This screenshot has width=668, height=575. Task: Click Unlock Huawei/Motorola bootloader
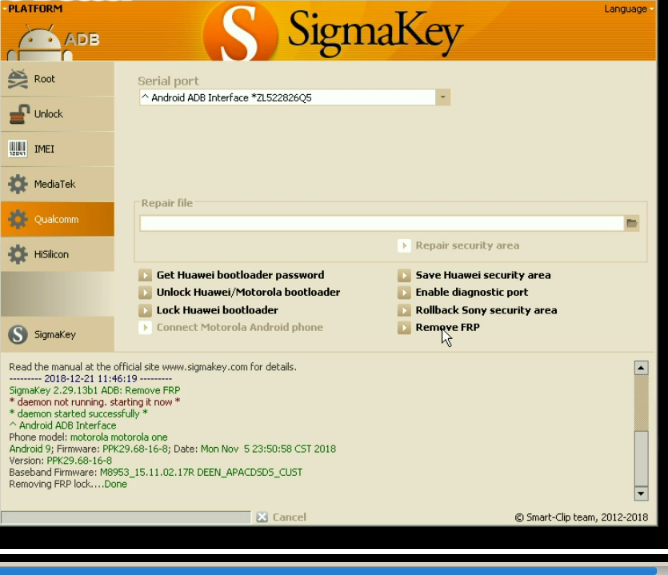(248, 292)
